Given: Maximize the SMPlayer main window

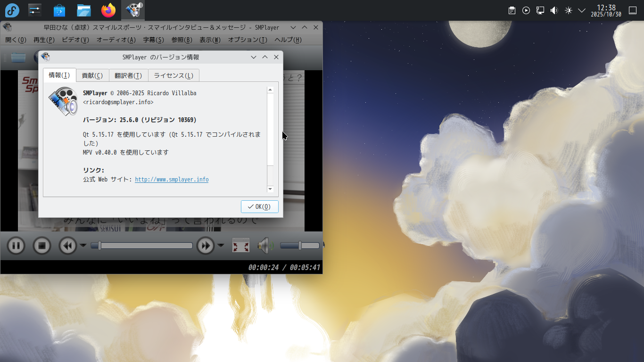Looking at the screenshot, I should click(x=305, y=27).
